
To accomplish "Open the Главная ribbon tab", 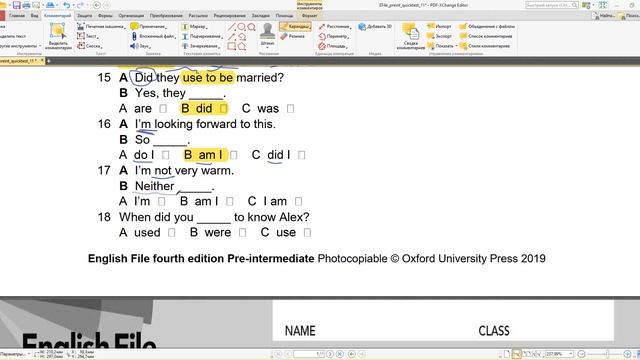I will coord(17,16).
